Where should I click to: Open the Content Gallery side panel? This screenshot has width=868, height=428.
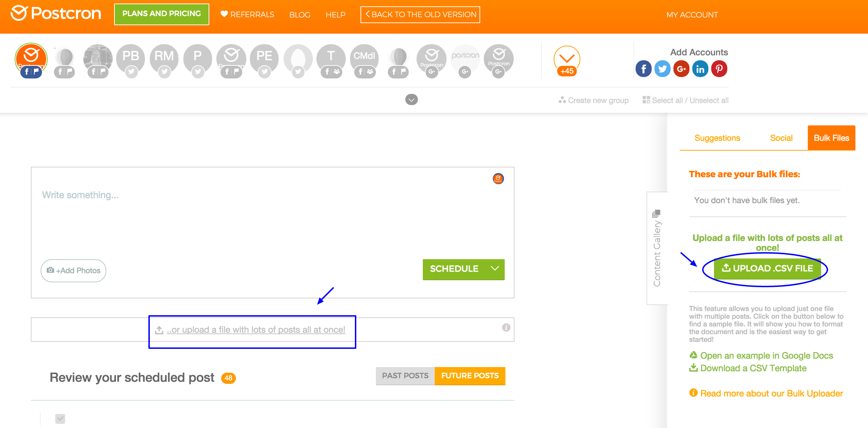point(657,248)
